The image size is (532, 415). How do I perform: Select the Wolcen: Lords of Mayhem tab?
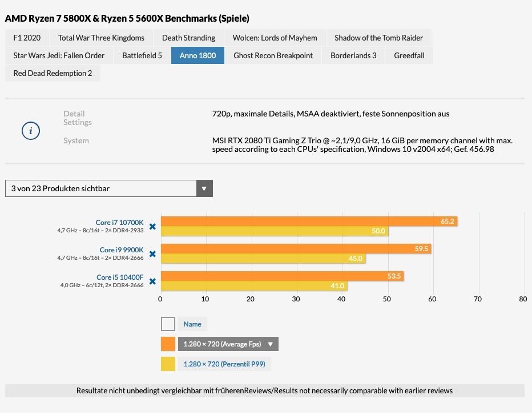pyautogui.click(x=275, y=38)
